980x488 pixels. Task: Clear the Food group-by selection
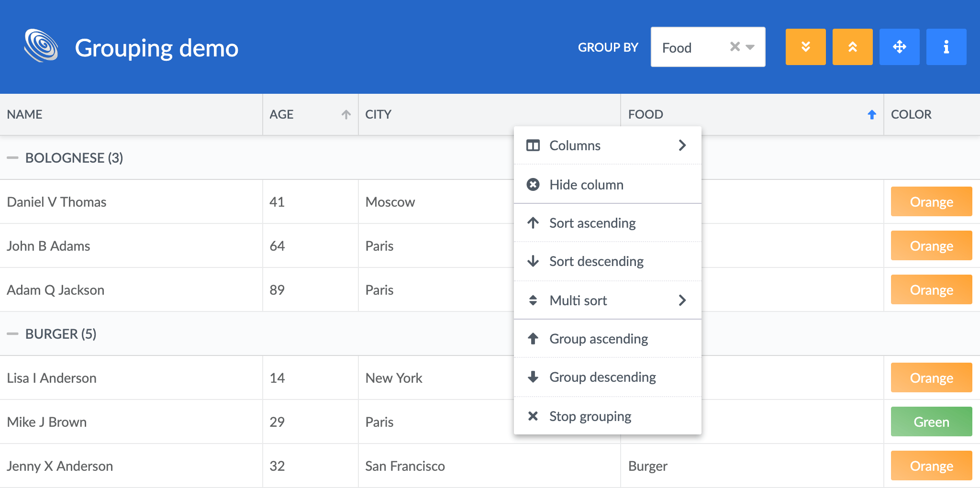tap(735, 47)
